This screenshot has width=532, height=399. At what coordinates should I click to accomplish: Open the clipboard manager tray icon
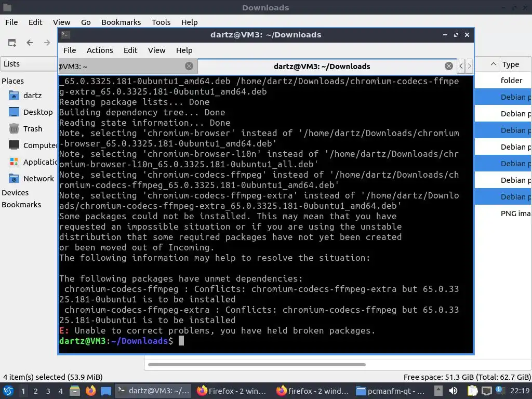pyautogui.click(x=472, y=391)
